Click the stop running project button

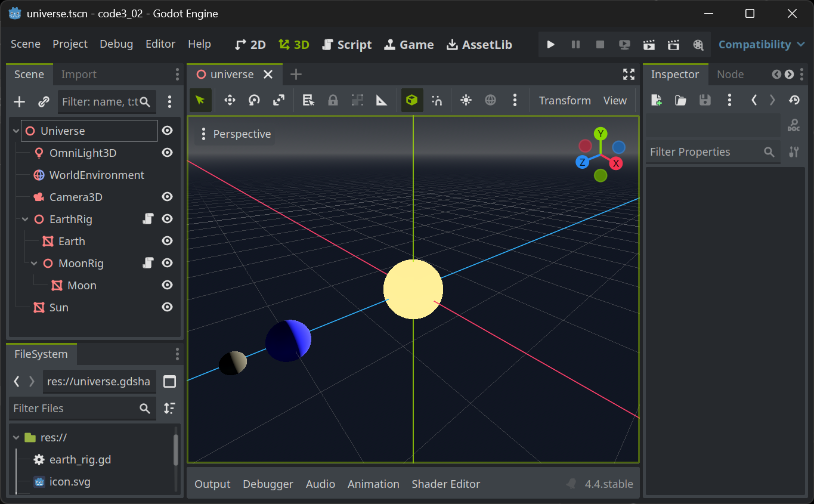[x=600, y=45]
